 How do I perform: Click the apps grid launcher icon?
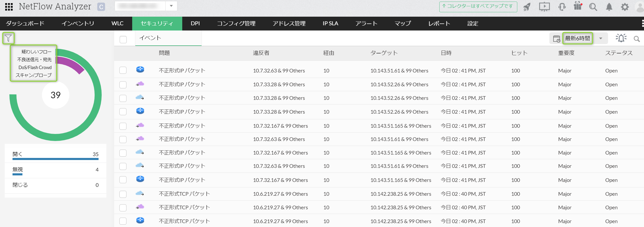click(x=9, y=7)
